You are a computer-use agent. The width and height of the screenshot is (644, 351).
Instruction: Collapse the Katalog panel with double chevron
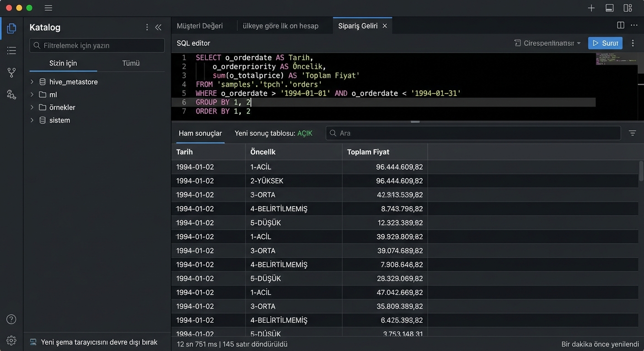158,27
